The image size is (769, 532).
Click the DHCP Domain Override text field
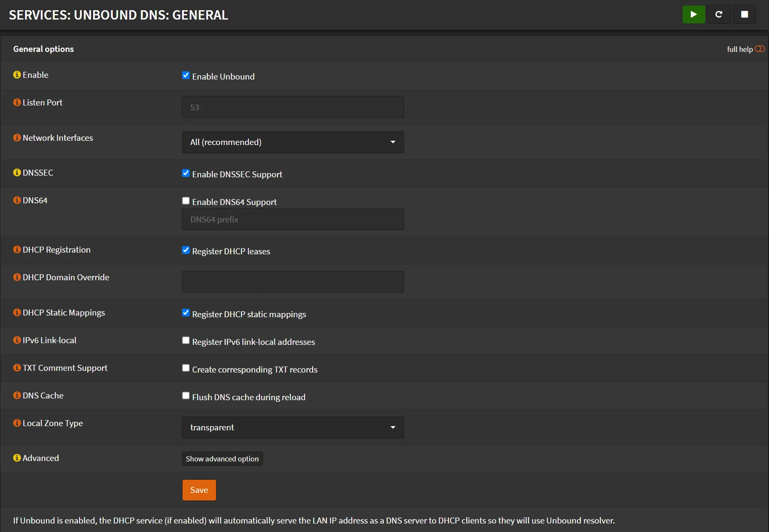pyautogui.click(x=293, y=282)
